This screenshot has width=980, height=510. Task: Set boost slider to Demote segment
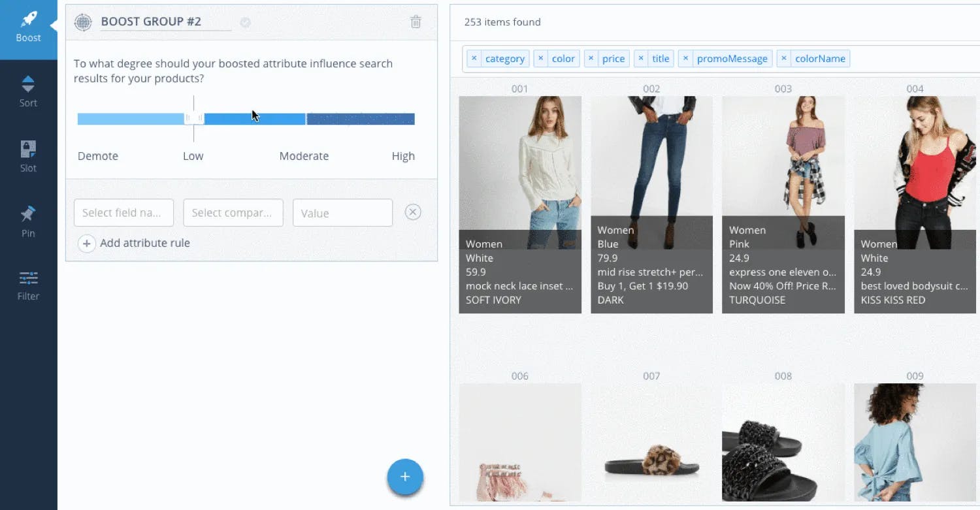(130, 119)
